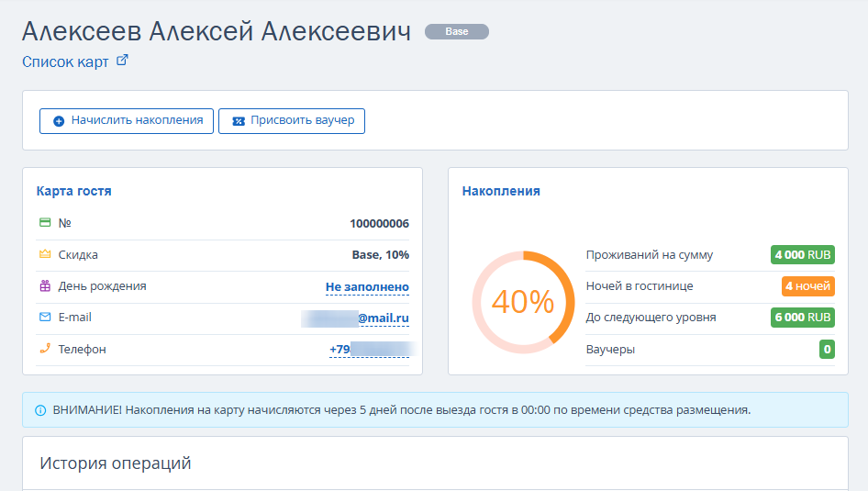
Task: Click the envelope icon next to E-mail
Action: click(x=45, y=318)
